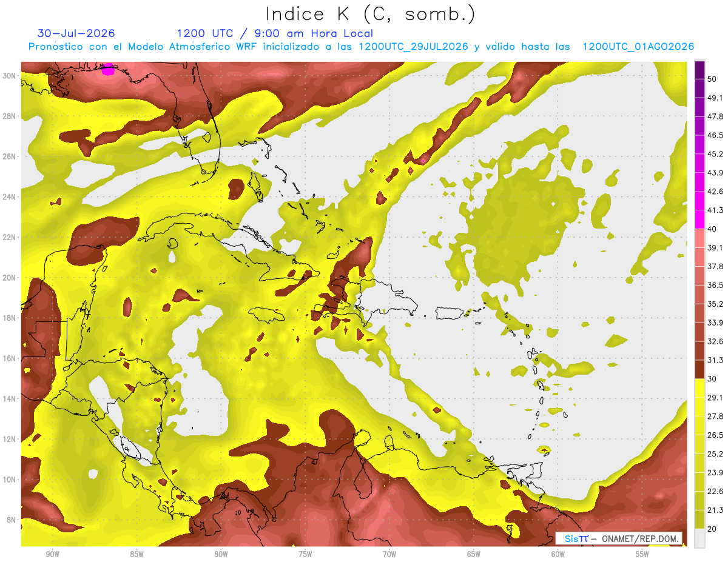Click the "26N" latitude label

point(10,156)
